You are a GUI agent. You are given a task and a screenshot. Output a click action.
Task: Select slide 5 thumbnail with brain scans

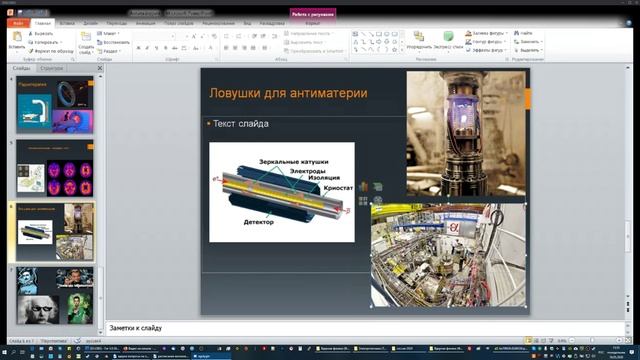coord(55,168)
